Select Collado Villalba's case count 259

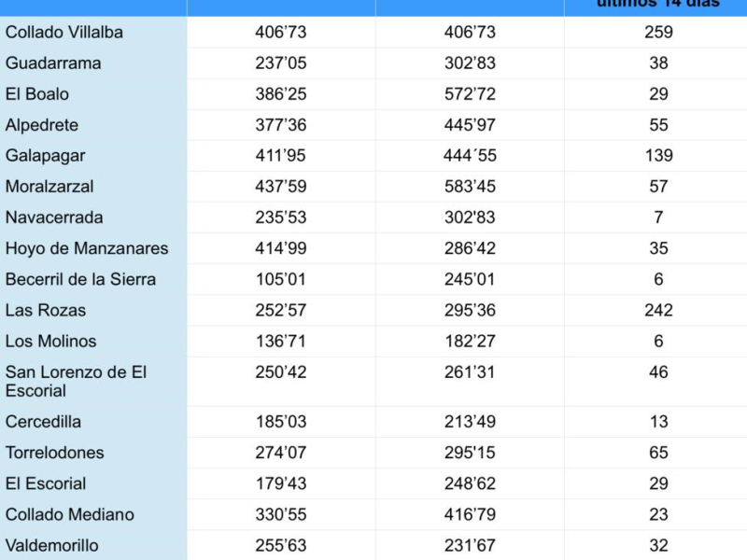[x=658, y=33]
